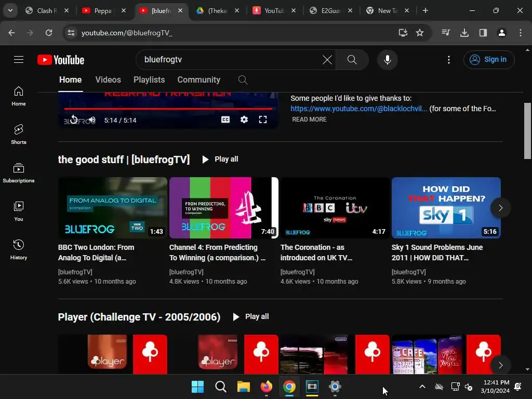Open BBC Two London analog to digital thumbnail
This screenshot has width=532, height=399.
[x=113, y=208]
